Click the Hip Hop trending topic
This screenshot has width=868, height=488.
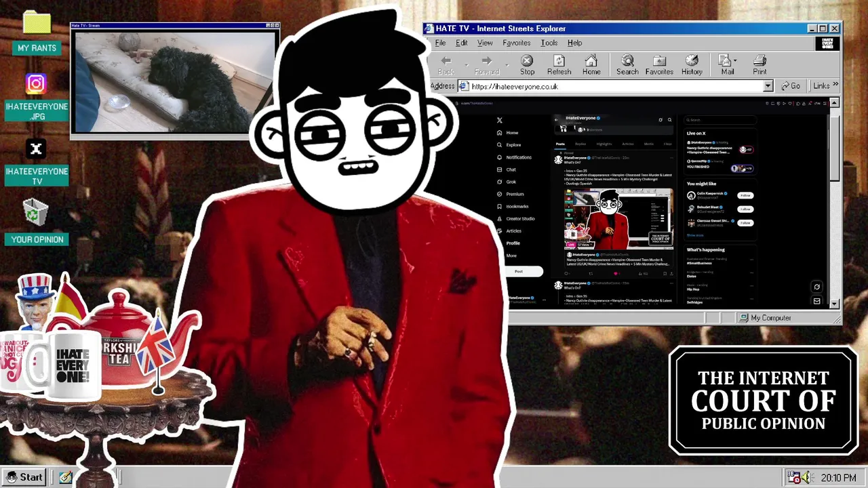point(693,288)
